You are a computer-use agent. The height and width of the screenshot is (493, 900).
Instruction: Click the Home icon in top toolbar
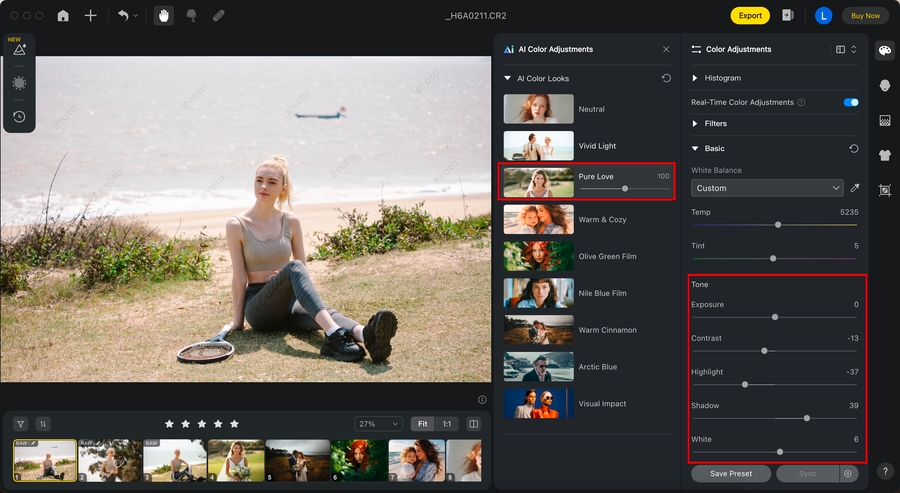63,16
